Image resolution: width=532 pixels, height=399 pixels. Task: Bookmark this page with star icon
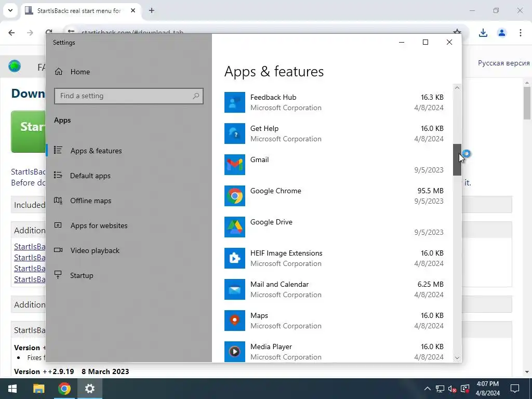(457, 31)
